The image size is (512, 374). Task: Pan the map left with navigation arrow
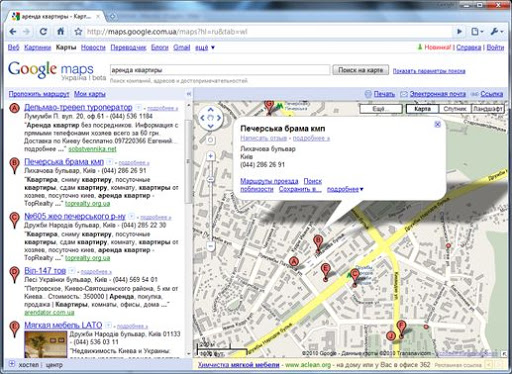202,118
